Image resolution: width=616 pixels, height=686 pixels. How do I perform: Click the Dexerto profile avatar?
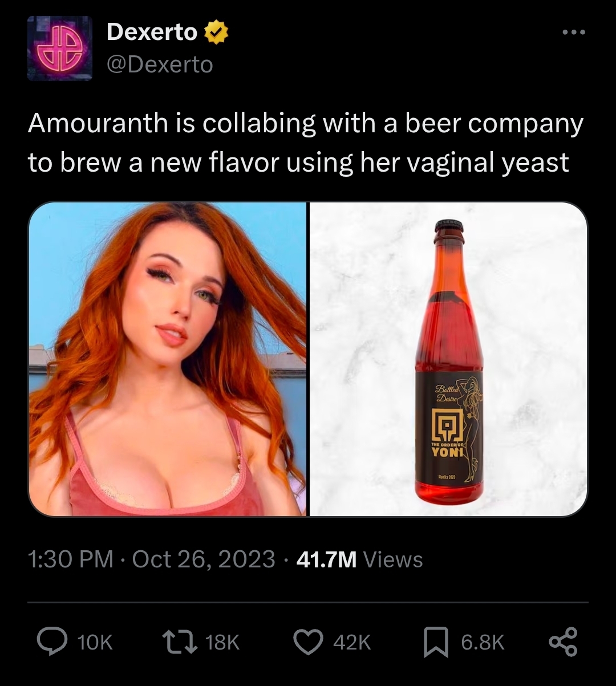coord(60,48)
